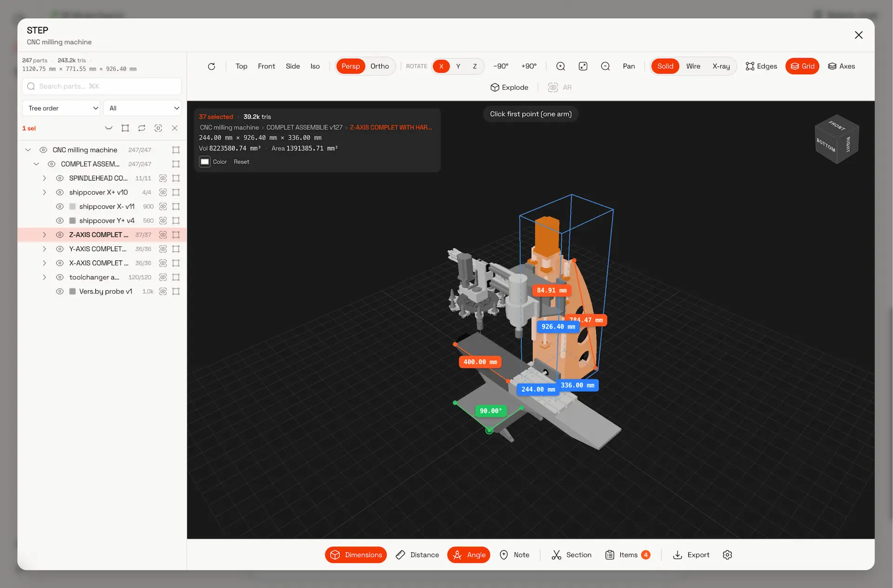Image resolution: width=893 pixels, height=588 pixels.
Task: Switch to Front view
Action: click(267, 66)
